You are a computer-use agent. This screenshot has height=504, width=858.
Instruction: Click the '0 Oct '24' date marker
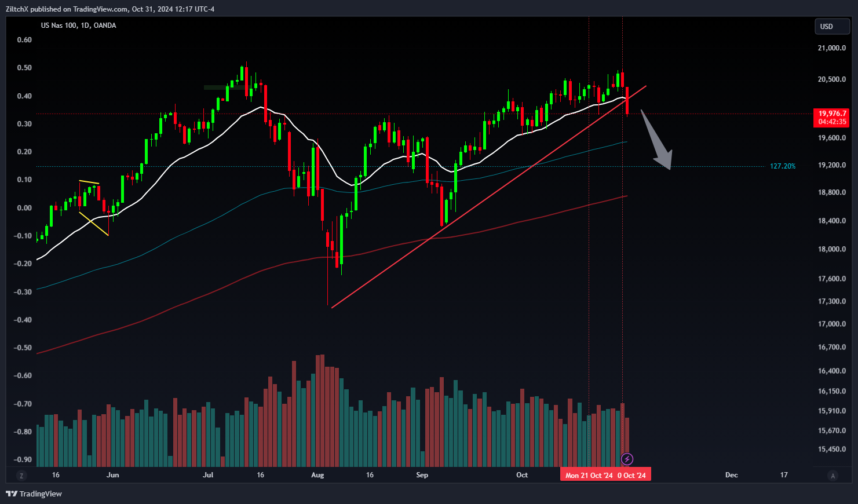click(632, 475)
